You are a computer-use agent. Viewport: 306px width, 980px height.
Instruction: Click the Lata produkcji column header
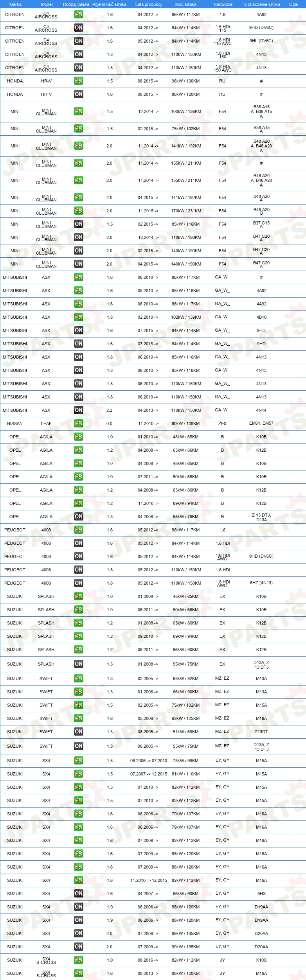tap(149, 4)
